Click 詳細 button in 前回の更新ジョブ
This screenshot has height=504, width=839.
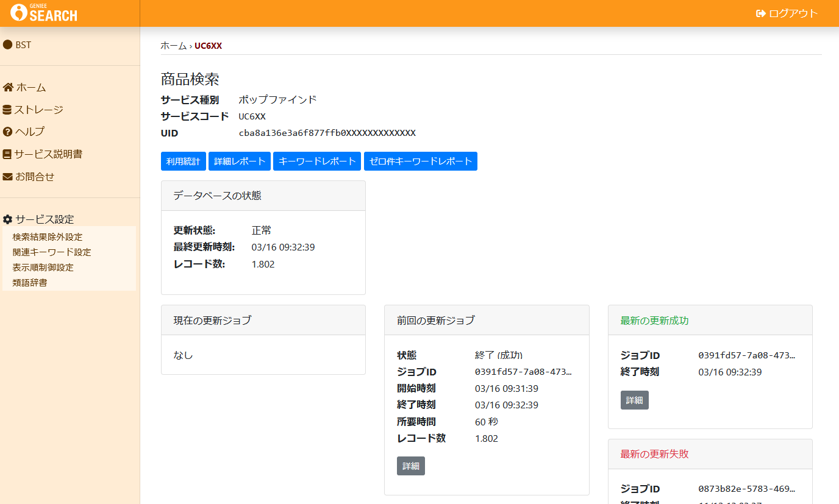(x=411, y=466)
